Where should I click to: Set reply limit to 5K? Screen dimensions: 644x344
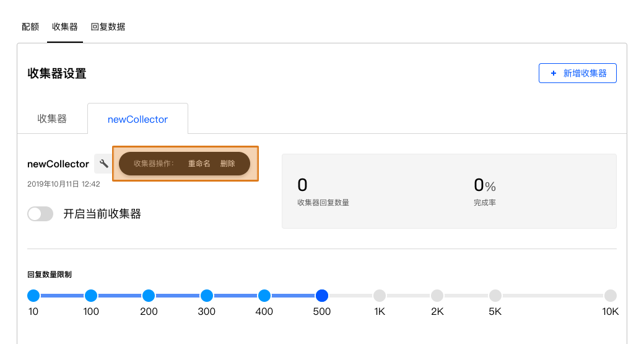tap(495, 296)
